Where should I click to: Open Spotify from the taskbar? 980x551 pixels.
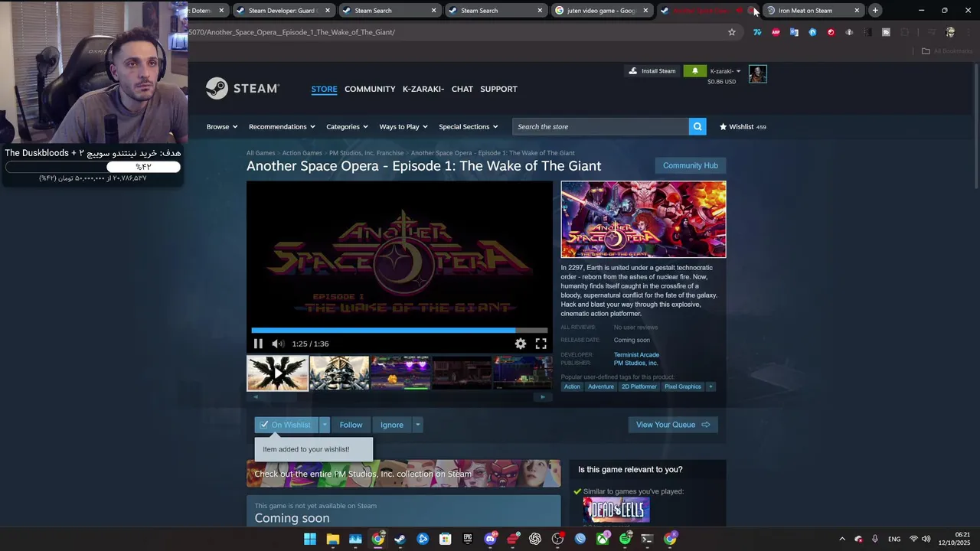[626, 539]
